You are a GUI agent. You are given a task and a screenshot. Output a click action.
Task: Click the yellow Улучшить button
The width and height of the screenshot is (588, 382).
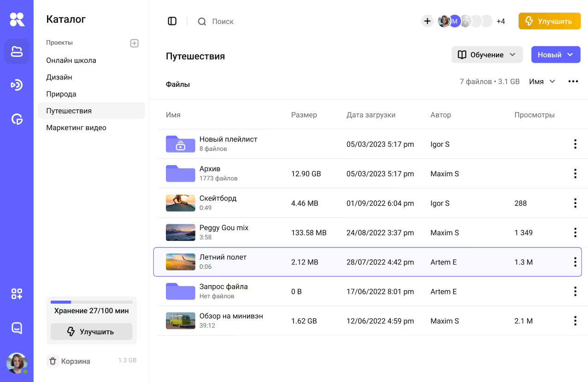click(x=549, y=21)
